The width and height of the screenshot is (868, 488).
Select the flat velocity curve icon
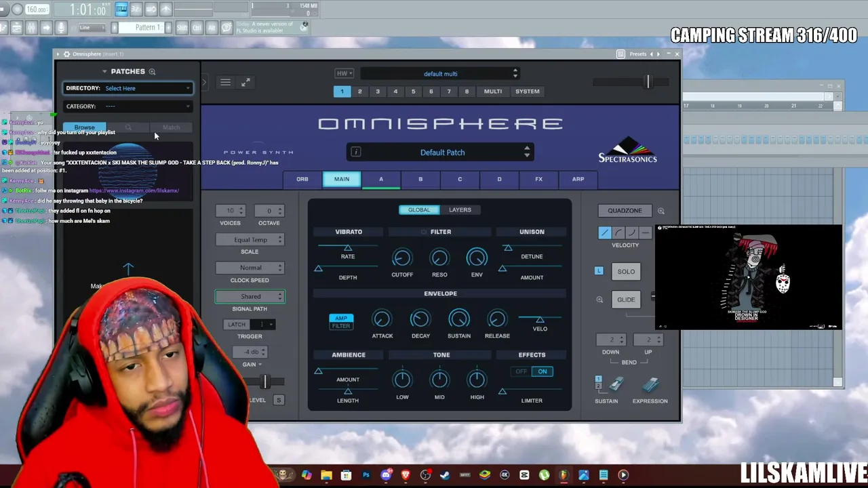(644, 232)
